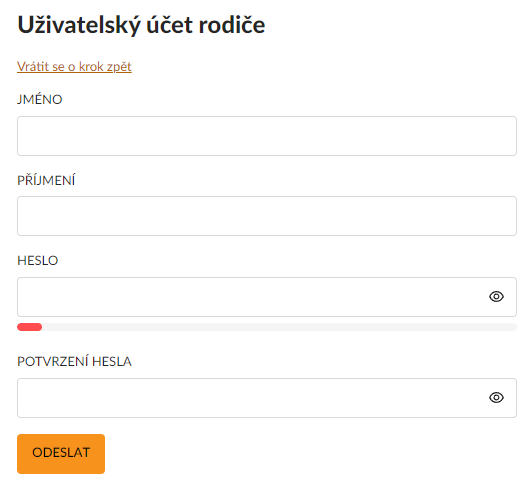
Task: Click the POTVRZENÍ HESLA label text
Action: click(x=74, y=361)
